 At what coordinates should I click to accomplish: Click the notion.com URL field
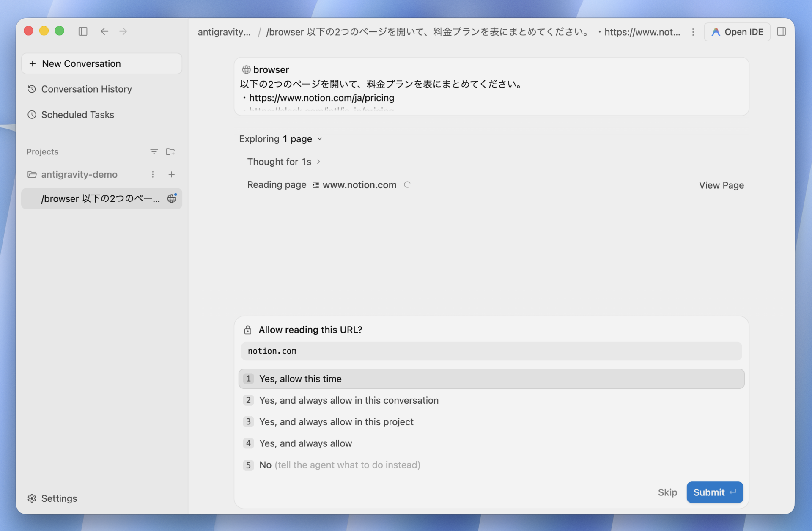491,351
